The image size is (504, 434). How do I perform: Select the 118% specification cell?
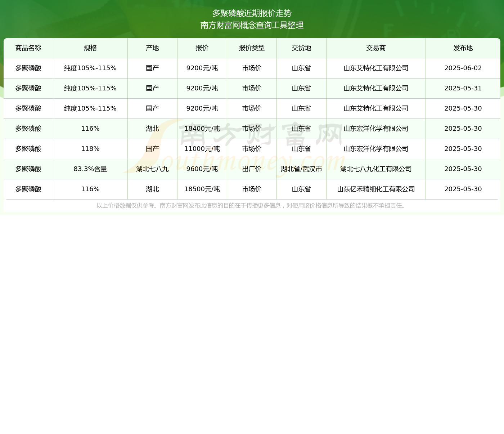[x=90, y=149]
